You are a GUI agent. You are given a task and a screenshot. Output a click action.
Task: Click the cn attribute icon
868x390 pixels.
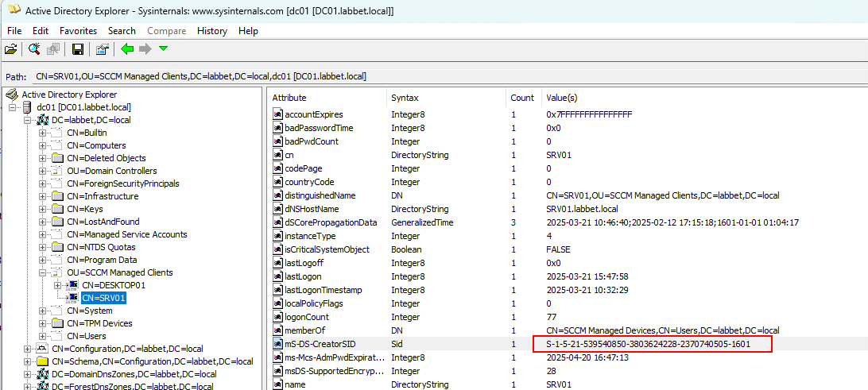tap(277, 156)
